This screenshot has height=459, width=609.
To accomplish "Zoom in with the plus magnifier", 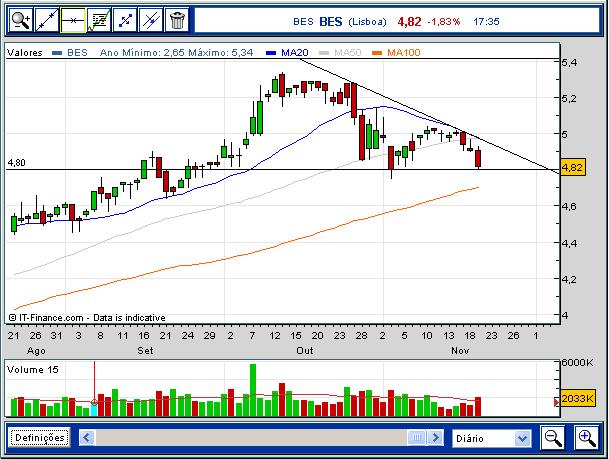I will pyautogui.click(x=586, y=438).
